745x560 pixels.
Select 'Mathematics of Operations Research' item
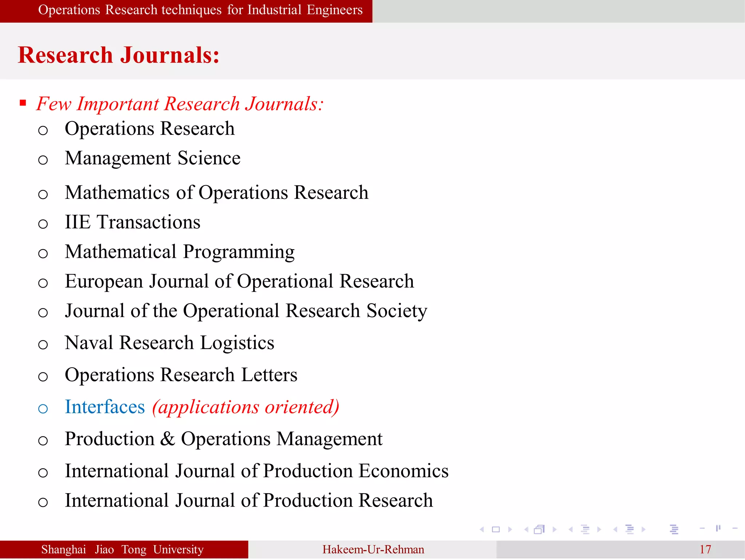tap(217, 192)
